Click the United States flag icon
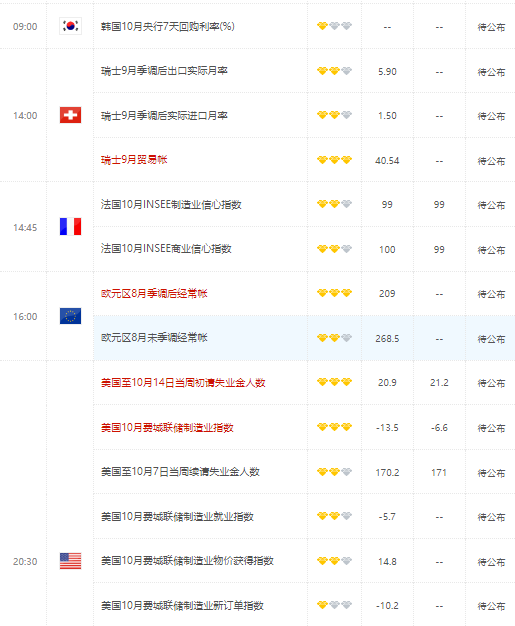The height and width of the screenshot is (626, 515). click(70, 561)
